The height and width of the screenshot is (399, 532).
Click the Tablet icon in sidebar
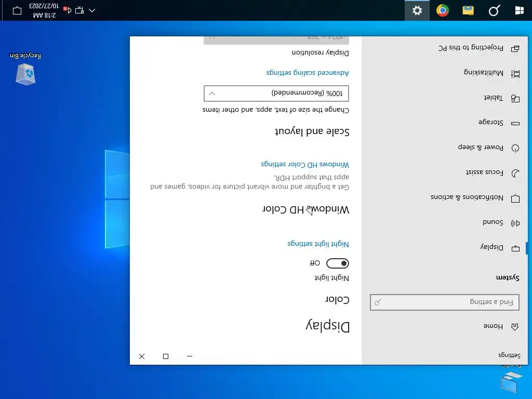(515, 98)
